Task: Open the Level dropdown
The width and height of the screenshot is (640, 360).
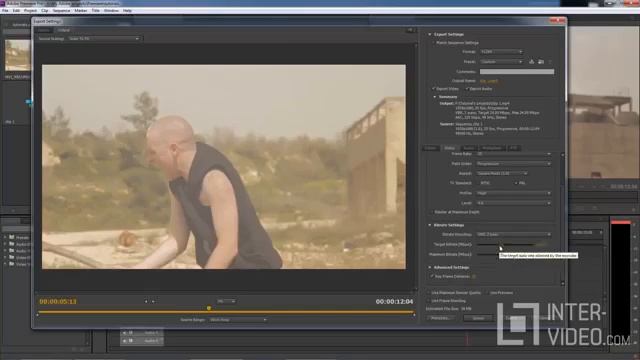Action: [x=513, y=203]
